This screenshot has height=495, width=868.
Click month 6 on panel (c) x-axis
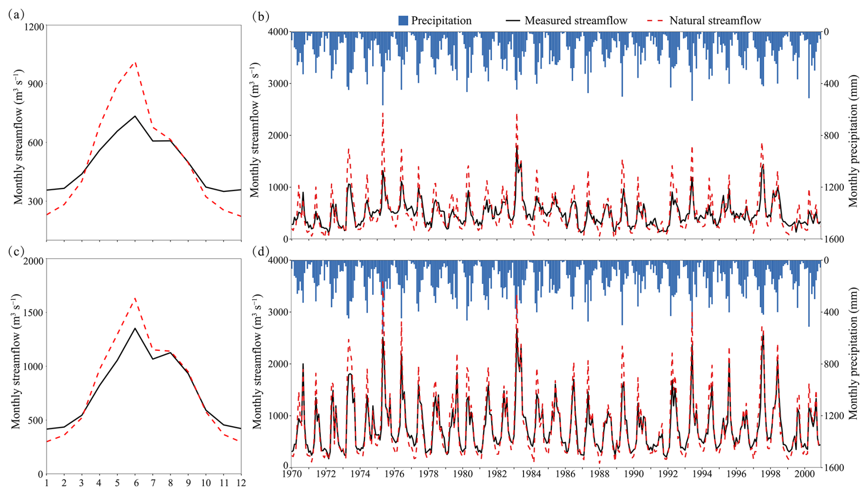(135, 483)
